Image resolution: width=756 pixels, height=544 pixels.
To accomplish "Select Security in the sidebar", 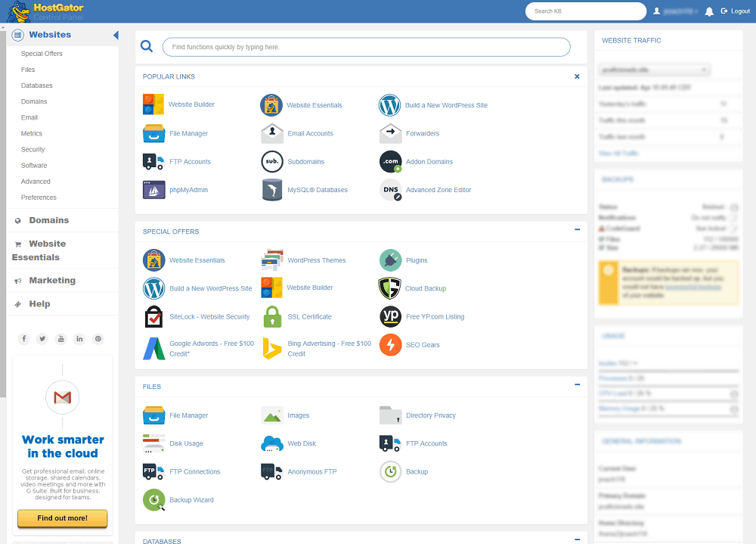I will [33, 150].
